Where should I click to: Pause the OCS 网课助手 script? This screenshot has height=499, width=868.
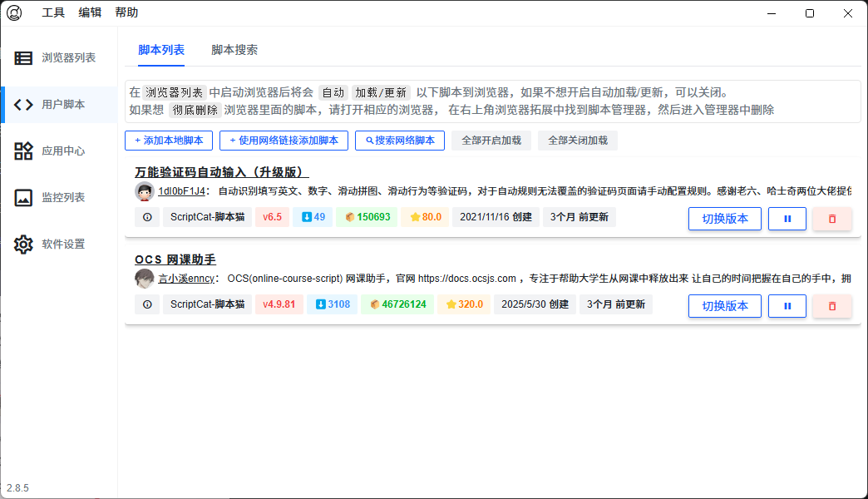787,306
